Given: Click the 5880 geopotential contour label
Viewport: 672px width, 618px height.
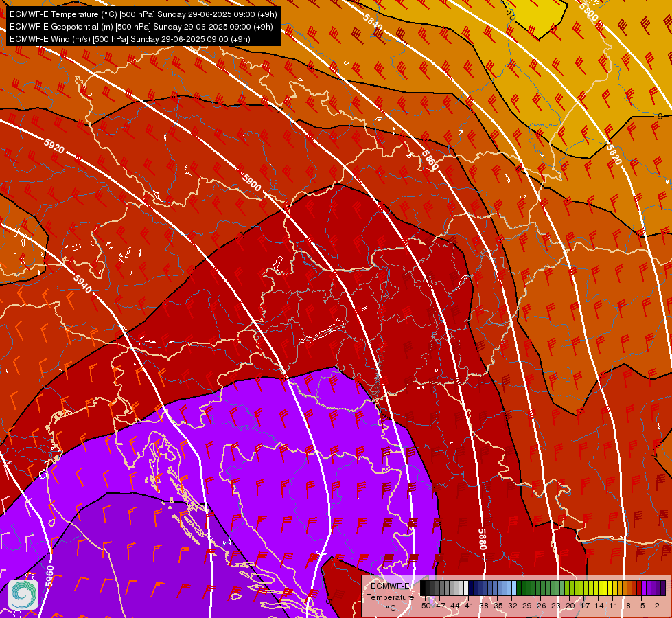Looking at the screenshot, I should tap(482, 539).
